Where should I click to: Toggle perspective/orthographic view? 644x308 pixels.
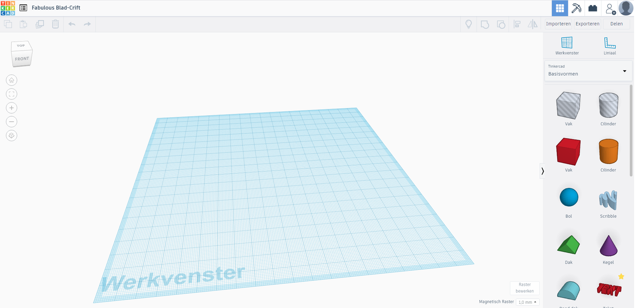pyautogui.click(x=12, y=136)
